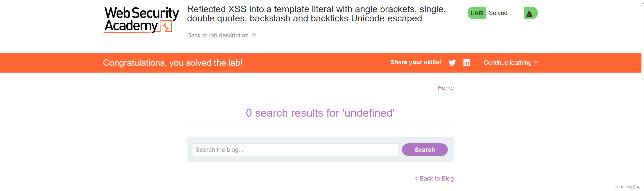
Task: Click the Share your skills text
Action: (416, 62)
